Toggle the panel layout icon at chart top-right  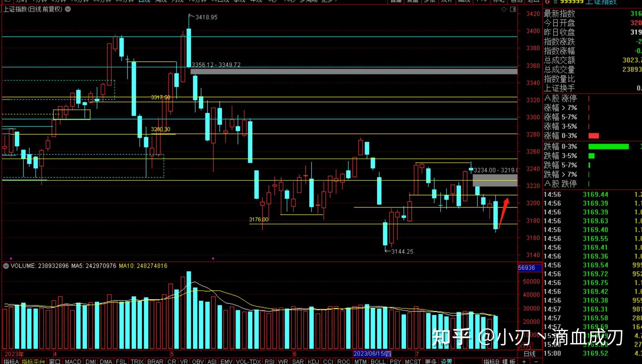[513, 9]
